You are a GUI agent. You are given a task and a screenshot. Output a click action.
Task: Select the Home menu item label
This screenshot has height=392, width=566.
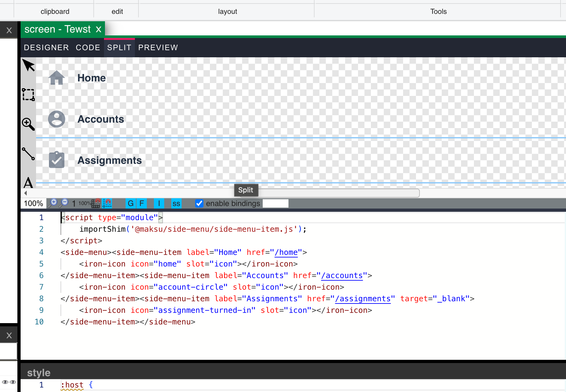91,78
